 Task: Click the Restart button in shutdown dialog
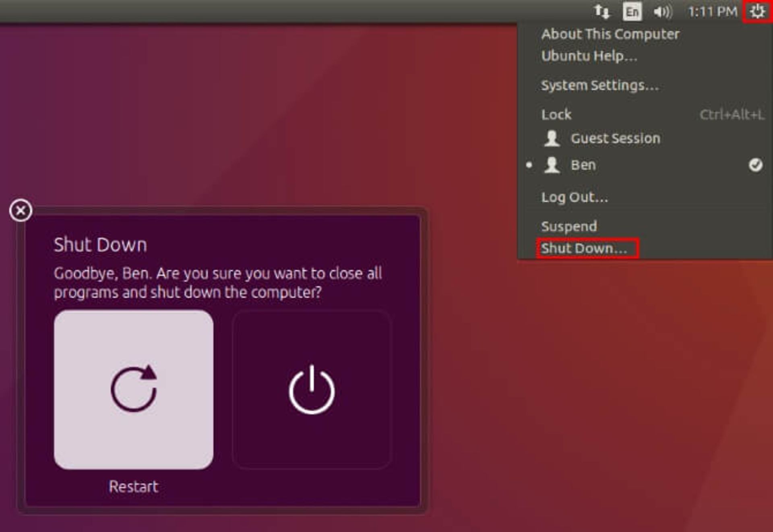click(x=132, y=388)
